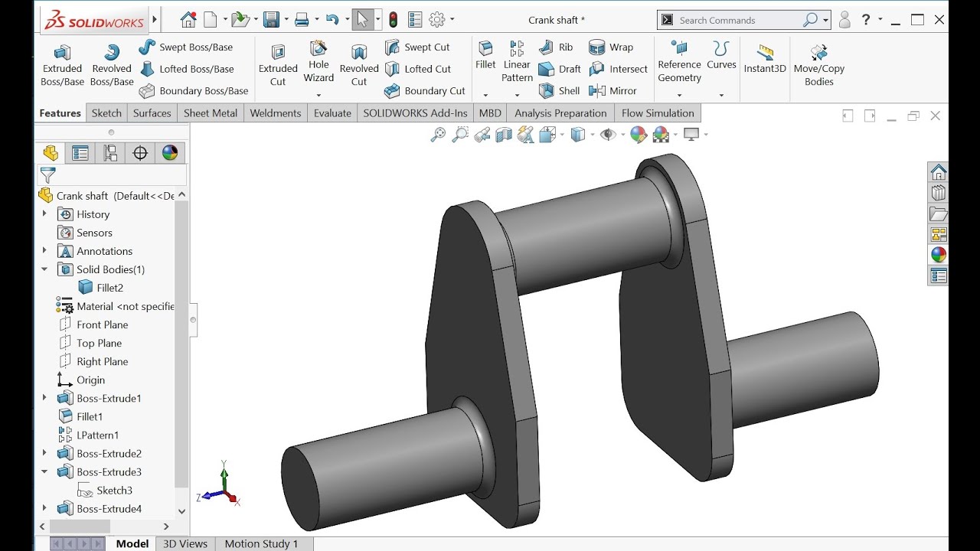Open the DimXpertManager tab

140,153
